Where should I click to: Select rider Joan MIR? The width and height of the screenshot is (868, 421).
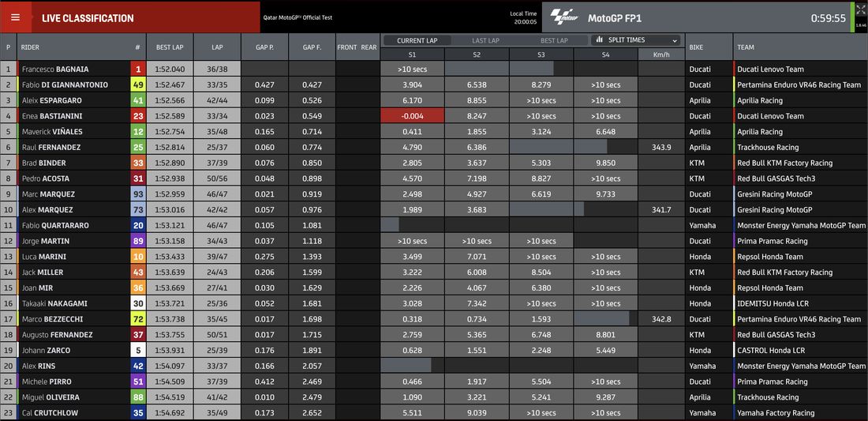coord(37,288)
